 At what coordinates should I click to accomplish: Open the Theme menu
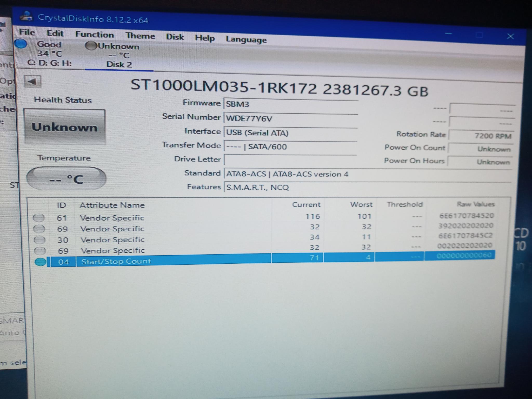pyautogui.click(x=140, y=36)
